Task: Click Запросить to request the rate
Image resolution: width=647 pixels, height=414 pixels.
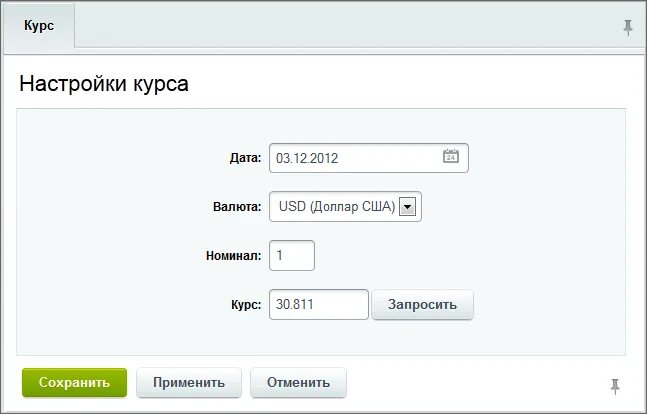Action: click(422, 305)
